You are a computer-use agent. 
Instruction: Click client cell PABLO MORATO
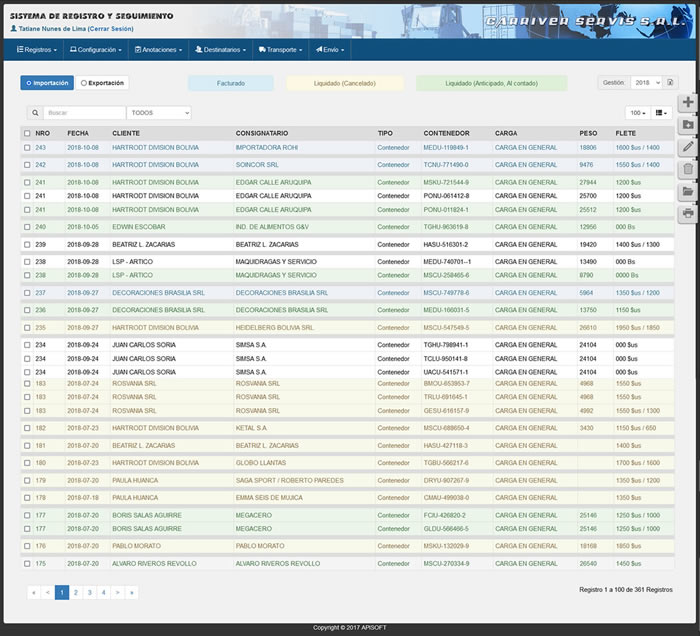(137, 546)
